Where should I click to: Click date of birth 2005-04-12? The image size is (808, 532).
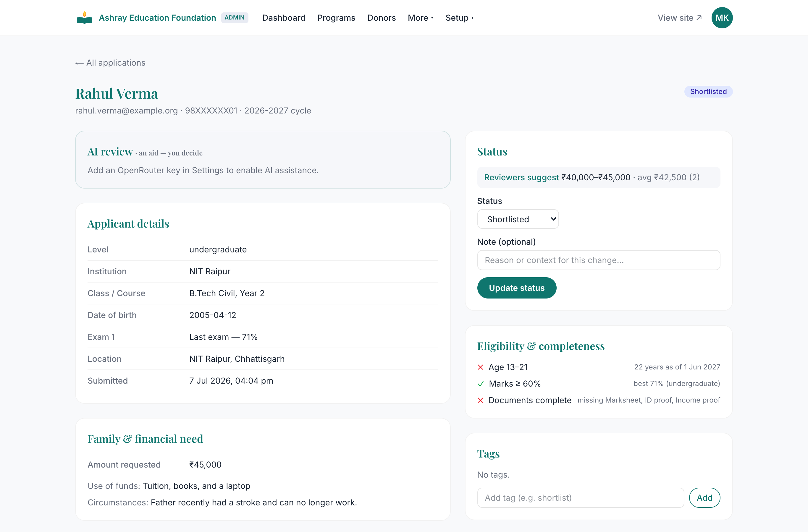pos(213,315)
